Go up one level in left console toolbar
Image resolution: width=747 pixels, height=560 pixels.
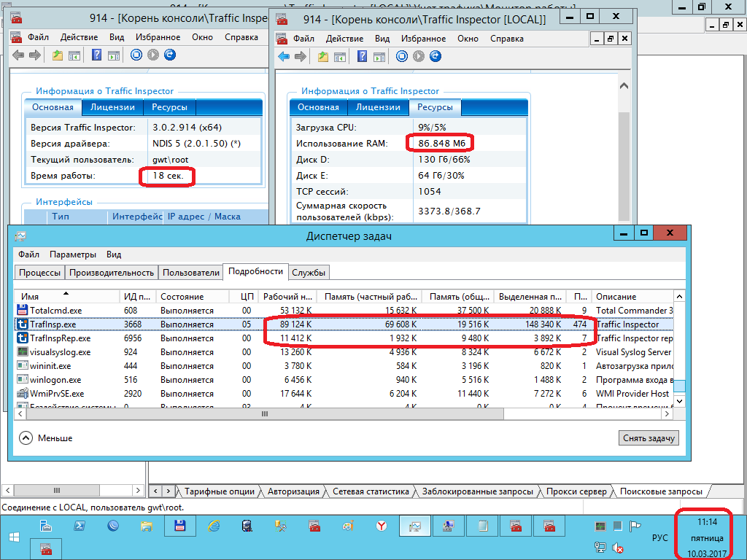(58, 55)
